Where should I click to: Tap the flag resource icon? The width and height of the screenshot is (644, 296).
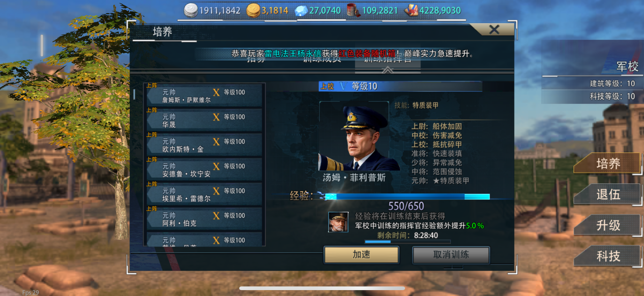point(411,10)
